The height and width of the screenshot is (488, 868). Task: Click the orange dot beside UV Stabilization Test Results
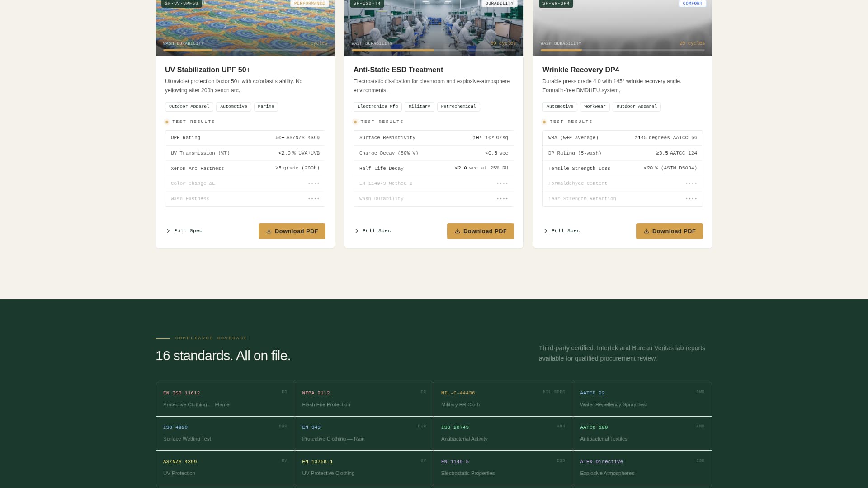[x=167, y=122]
